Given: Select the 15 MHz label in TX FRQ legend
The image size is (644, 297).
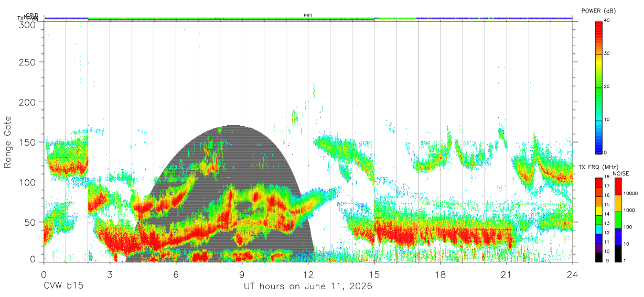Looking at the screenshot, I should (607, 205).
